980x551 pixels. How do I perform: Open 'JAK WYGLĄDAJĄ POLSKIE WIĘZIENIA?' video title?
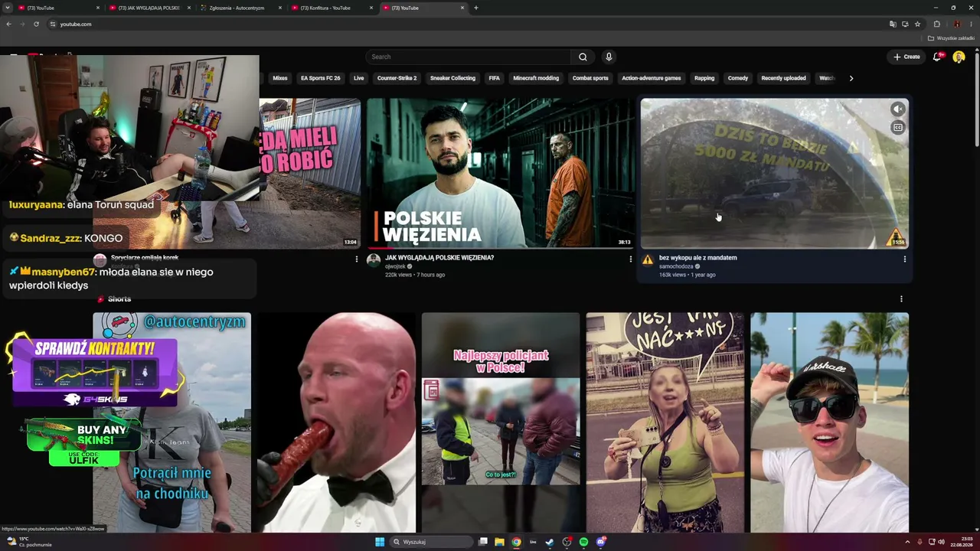click(439, 258)
